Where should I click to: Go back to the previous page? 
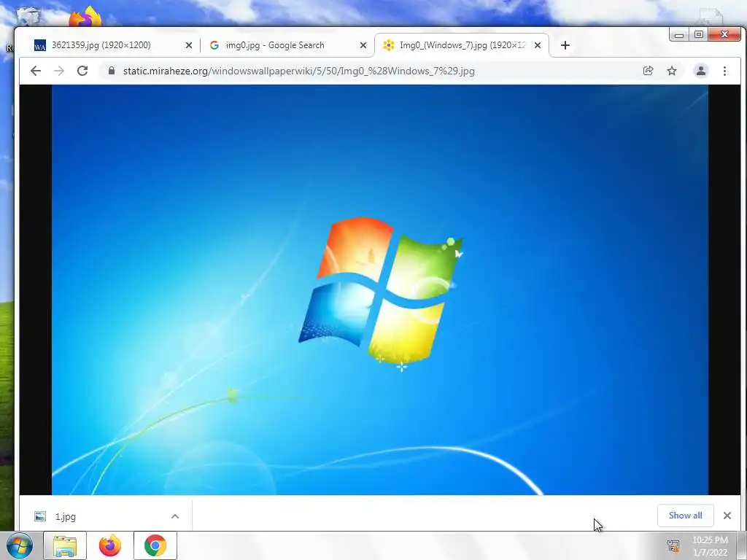36,71
